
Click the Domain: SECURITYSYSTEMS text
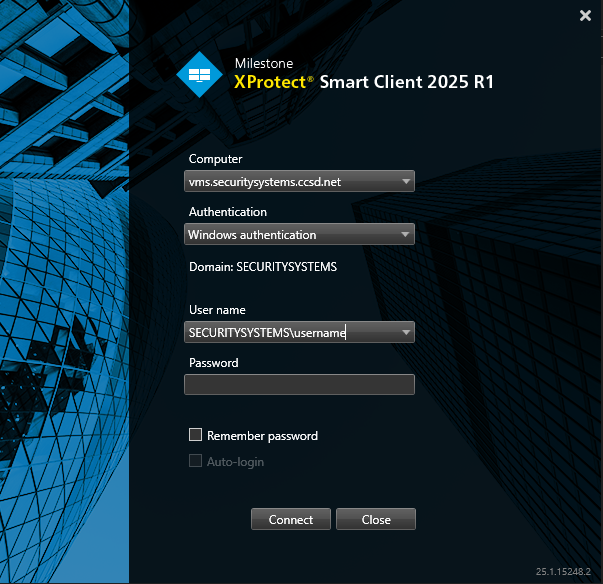pos(263,267)
